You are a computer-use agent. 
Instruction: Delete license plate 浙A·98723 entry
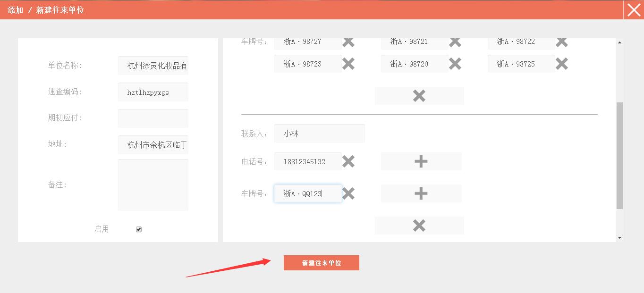point(348,64)
